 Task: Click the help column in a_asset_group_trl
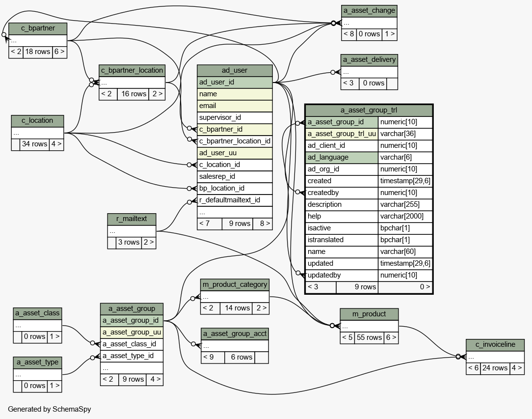(342, 216)
